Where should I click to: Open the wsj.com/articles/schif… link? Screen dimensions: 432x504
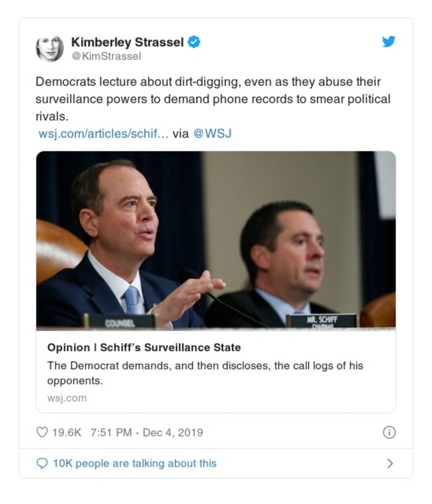(104, 133)
